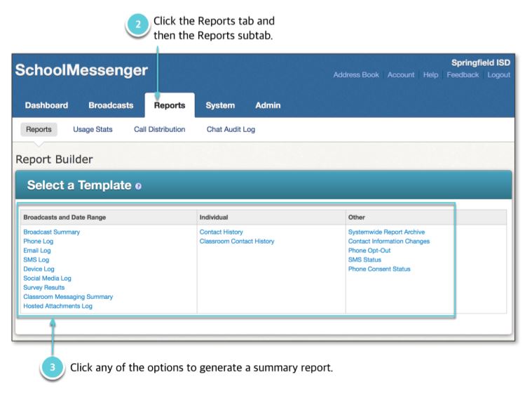The height and width of the screenshot is (393, 532).
Task: View the Phone Consent Status report
Action: [x=379, y=269]
